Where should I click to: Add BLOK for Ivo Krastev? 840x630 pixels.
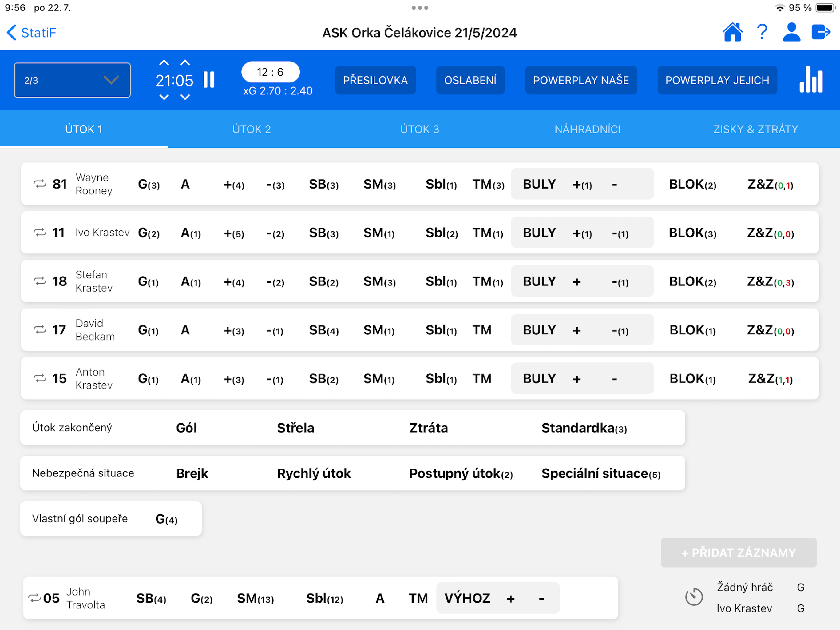pyautogui.click(x=692, y=233)
